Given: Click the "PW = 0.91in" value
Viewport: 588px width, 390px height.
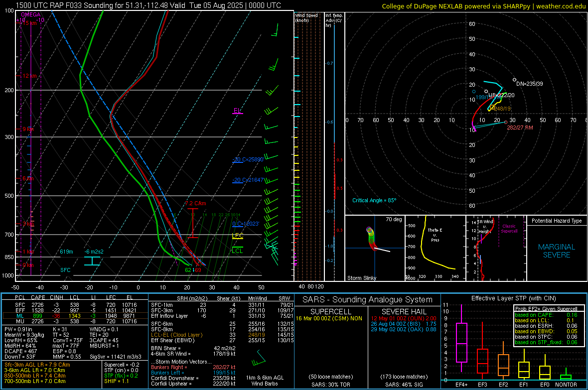Looking at the screenshot, I should (x=18, y=329).
